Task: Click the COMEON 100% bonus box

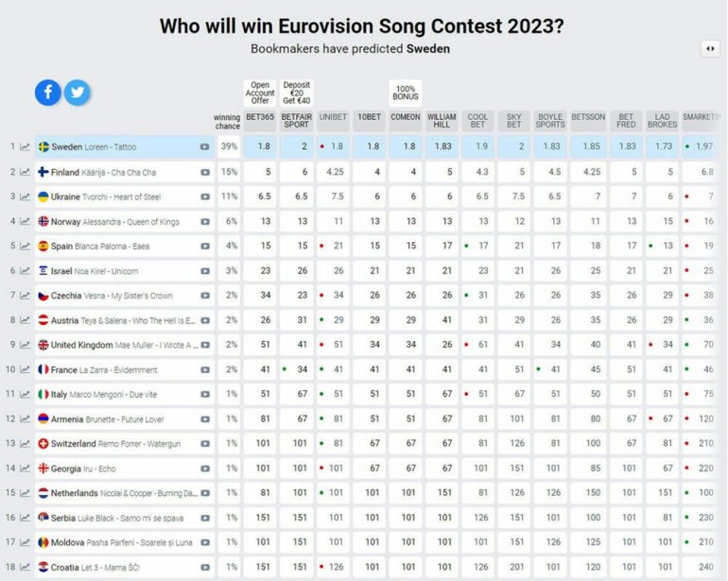Action: (406, 94)
